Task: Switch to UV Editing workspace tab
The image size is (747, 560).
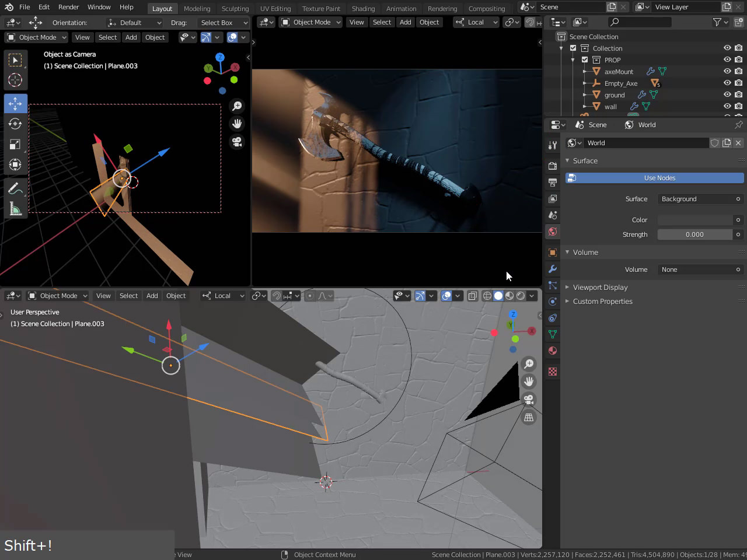Action: click(x=275, y=9)
